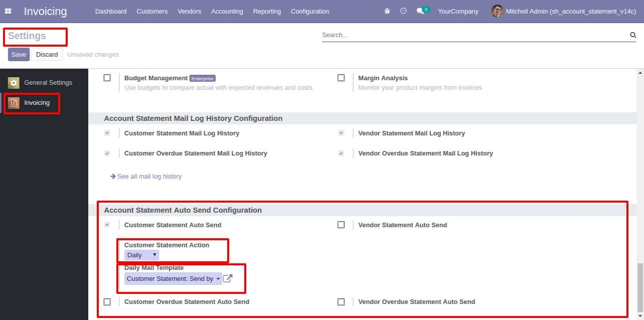Viewport: 644px width, 320px height.
Task: Enable Customer Overdue Statement Auto Send checkbox
Action: [x=107, y=302]
